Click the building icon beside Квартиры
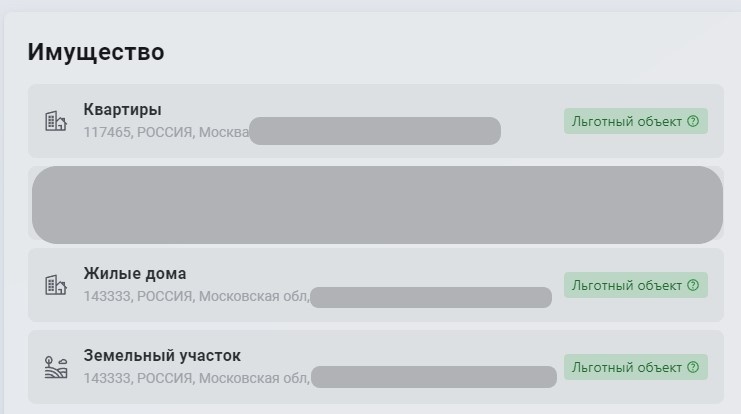741x414 pixels. pos(56,121)
